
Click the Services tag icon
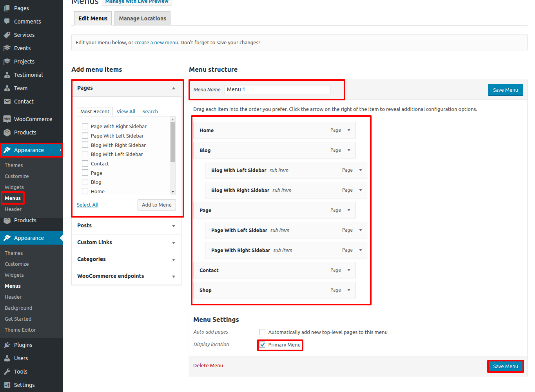pyautogui.click(x=7, y=35)
